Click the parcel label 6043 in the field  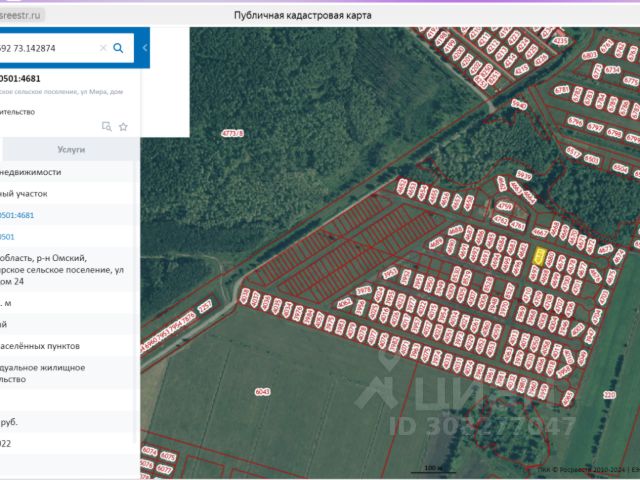click(262, 392)
